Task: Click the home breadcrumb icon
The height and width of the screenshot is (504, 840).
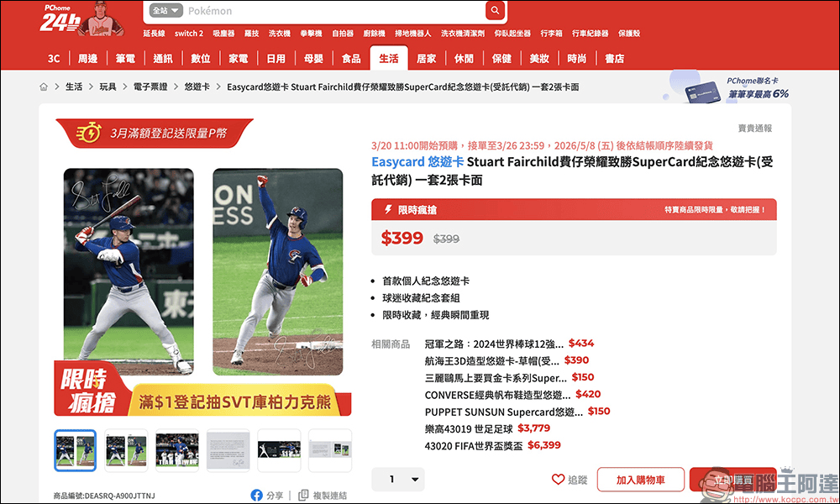Action: click(x=42, y=86)
